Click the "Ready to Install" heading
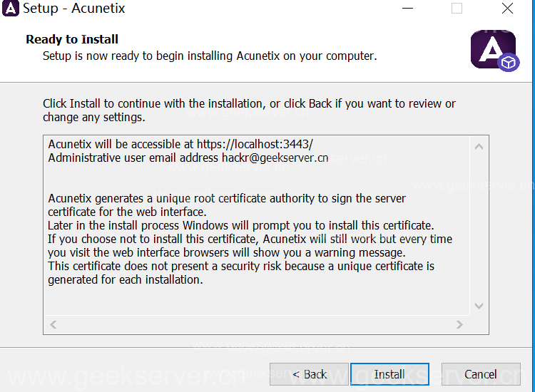This screenshot has height=392, width=535. [72, 39]
